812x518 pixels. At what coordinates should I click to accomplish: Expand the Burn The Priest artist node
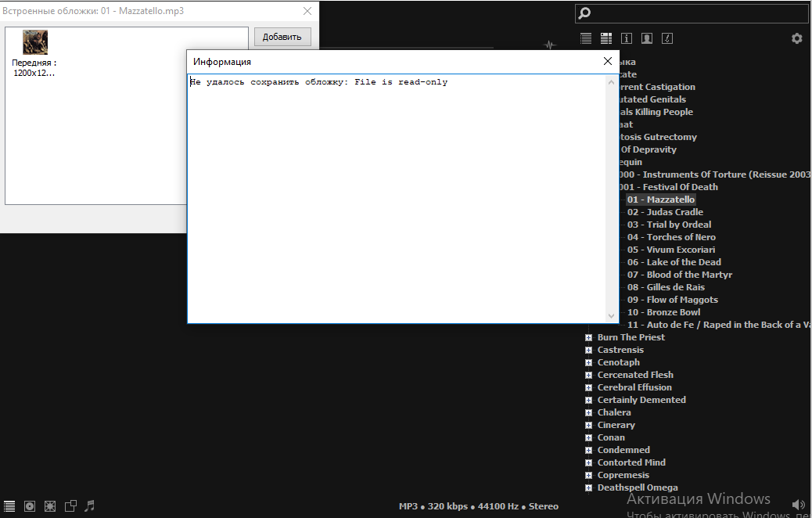pyautogui.click(x=588, y=337)
